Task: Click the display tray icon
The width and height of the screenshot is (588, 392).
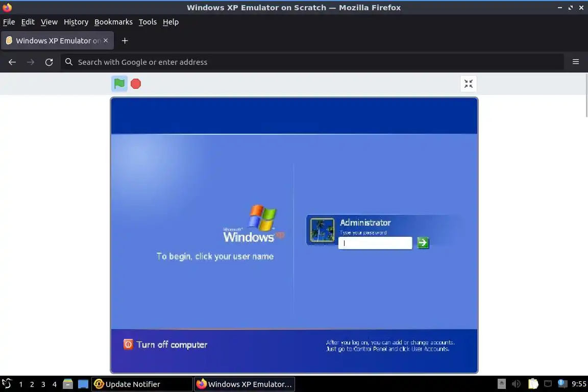Action: point(548,383)
